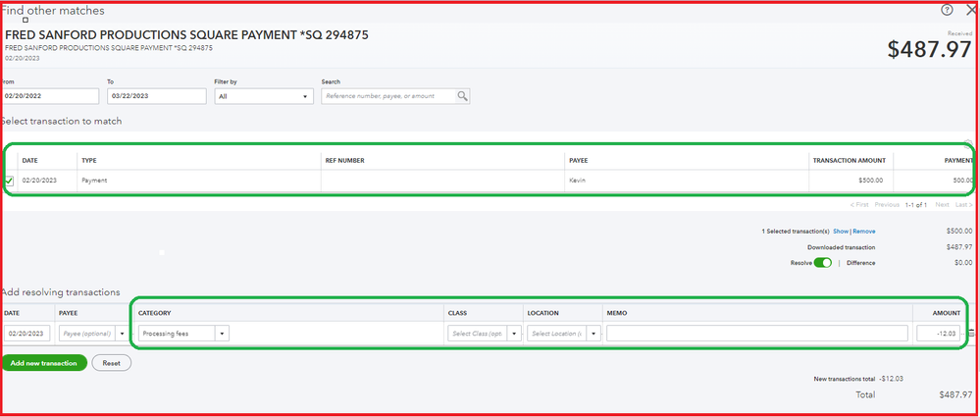
Task: Click the Reset button
Action: 111,363
